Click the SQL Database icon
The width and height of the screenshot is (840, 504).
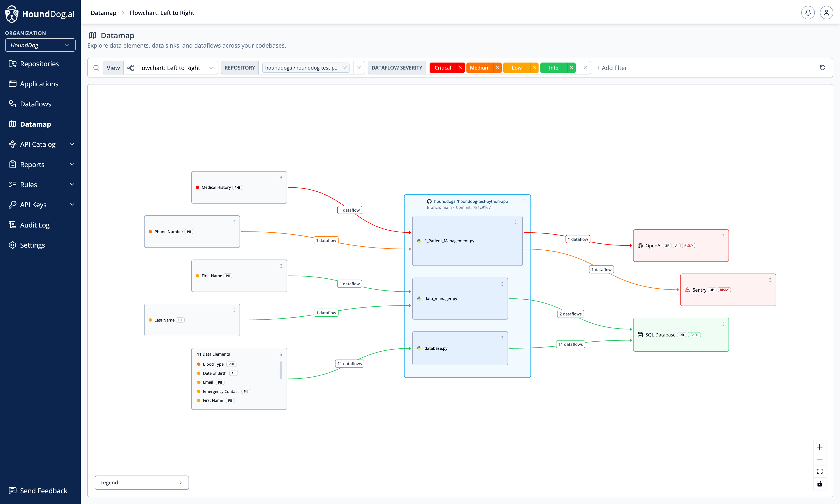640,335
